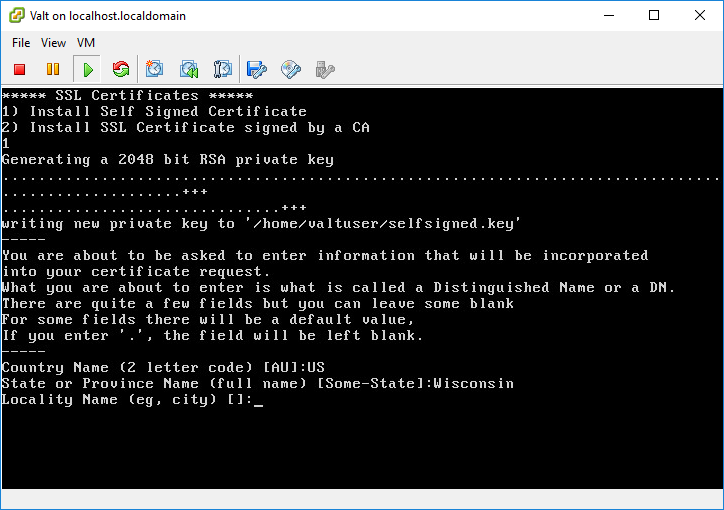Click the Valt console window icon
724x510 pixels.
pyautogui.click(x=17, y=15)
